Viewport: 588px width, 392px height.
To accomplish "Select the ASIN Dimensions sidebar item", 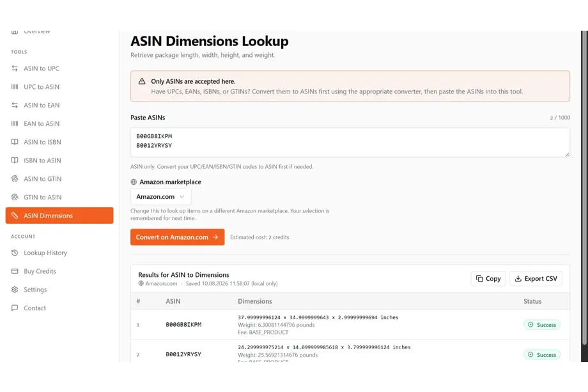I will 59,216.
